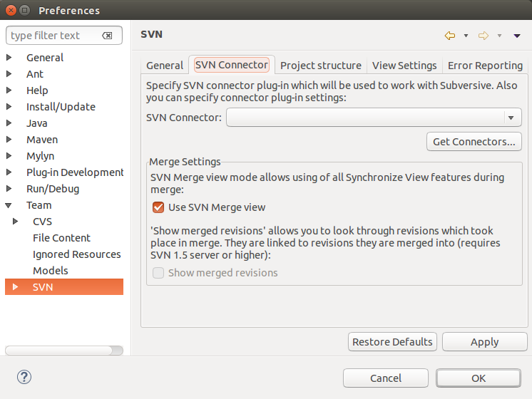Click the Apply button
This screenshot has width=532, height=399.
(484, 342)
